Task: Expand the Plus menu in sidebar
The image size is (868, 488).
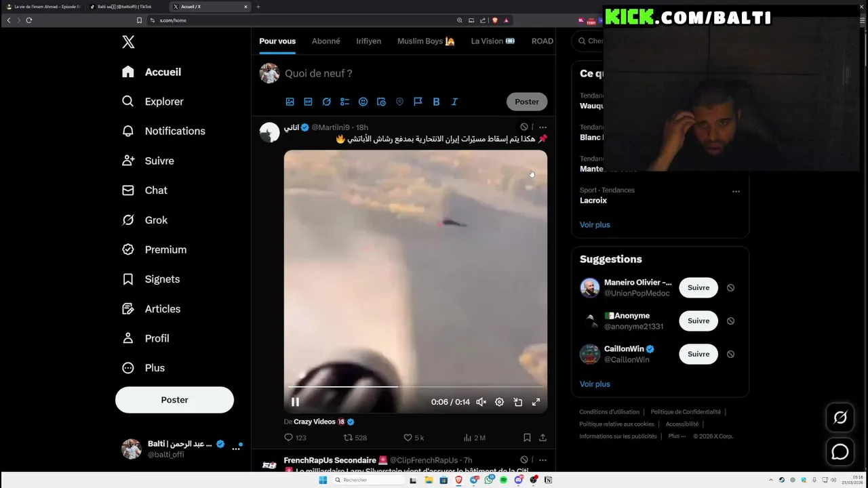Action: [x=143, y=368]
